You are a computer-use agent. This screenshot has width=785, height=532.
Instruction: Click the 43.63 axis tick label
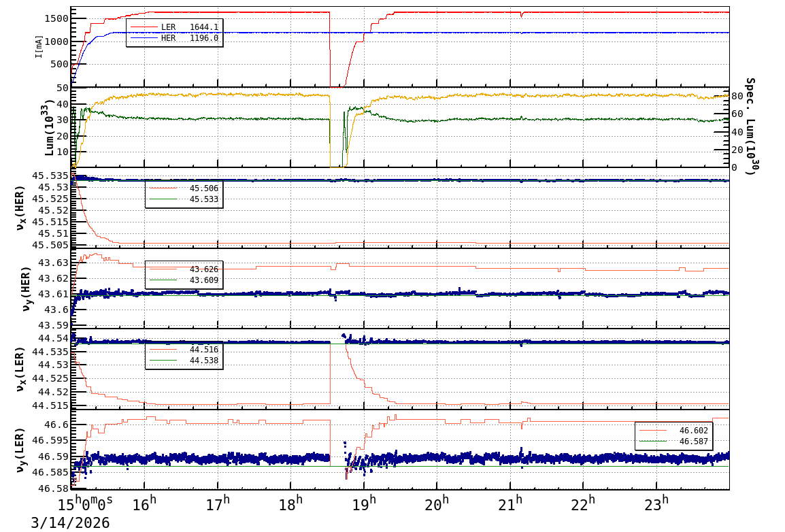pyautogui.click(x=54, y=263)
